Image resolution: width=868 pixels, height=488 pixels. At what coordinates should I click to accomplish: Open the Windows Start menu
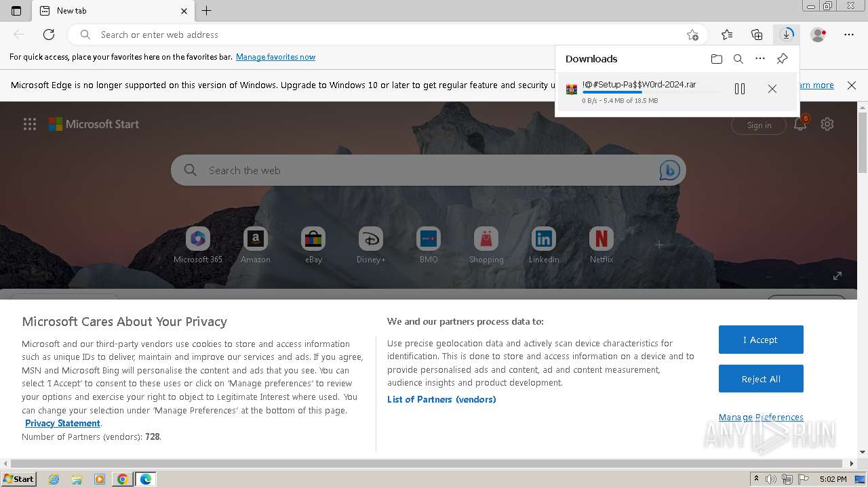point(18,479)
